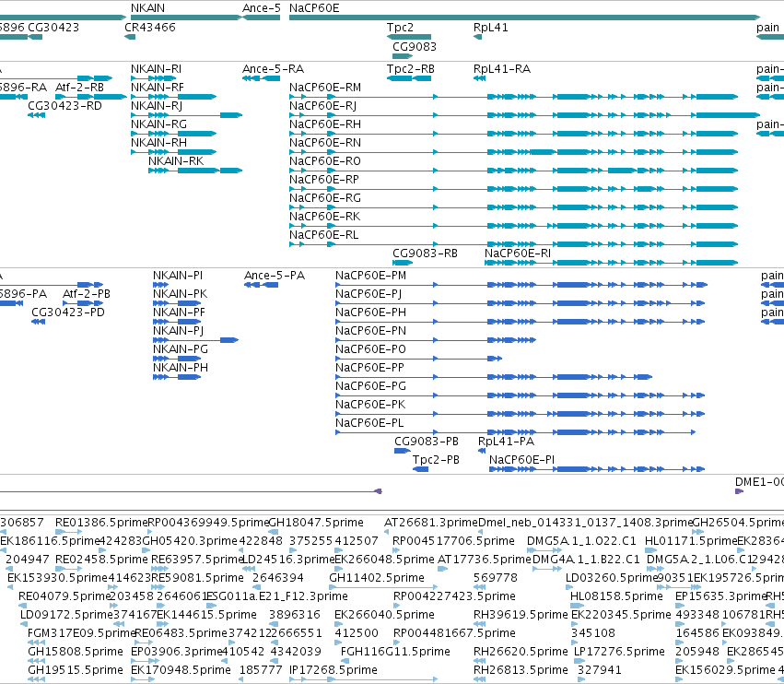Select protein NaCP60E-PM
The width and height of the screenshot is (784, 684).
(370, 276)
